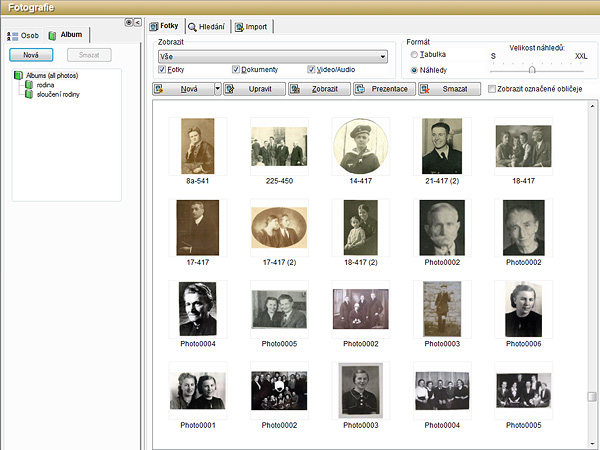Click the rodina album icon in tree

click(28, 85)
